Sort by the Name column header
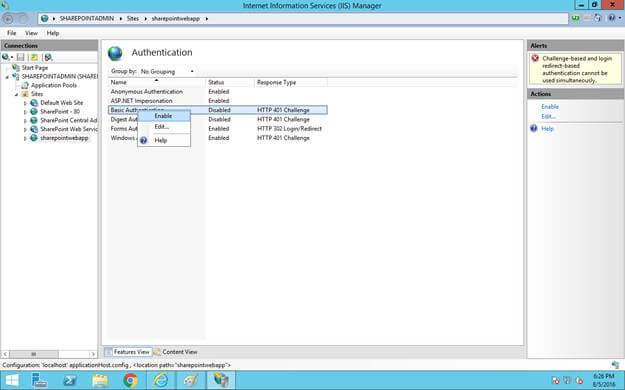 (157, 83)
